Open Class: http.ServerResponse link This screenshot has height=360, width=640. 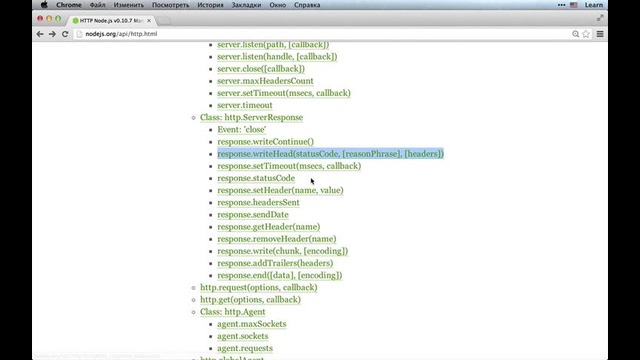(251, 118)
